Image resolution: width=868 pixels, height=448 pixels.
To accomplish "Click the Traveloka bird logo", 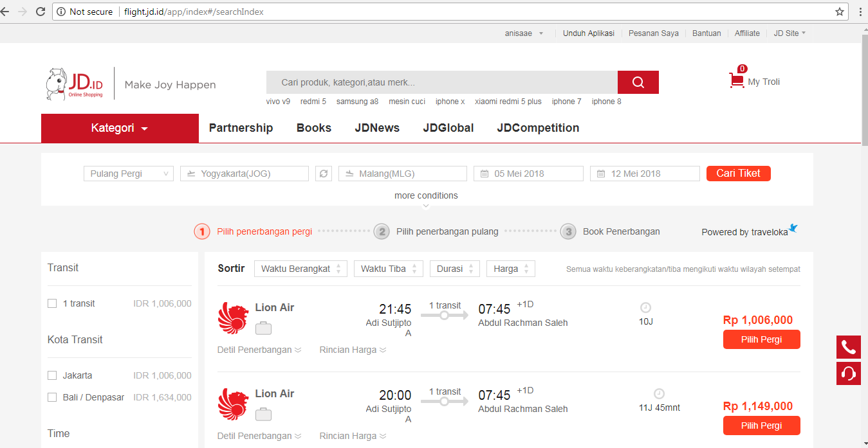I will [793, 228].
